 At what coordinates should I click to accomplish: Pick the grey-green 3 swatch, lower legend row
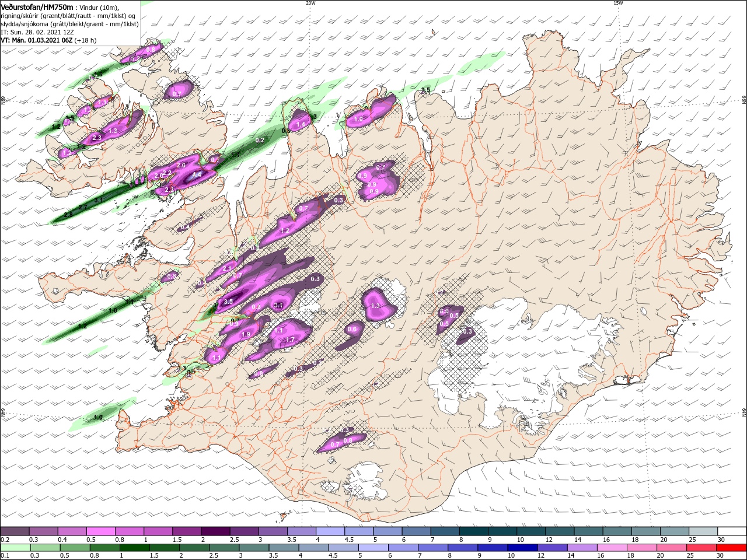(x=254, y=548)
